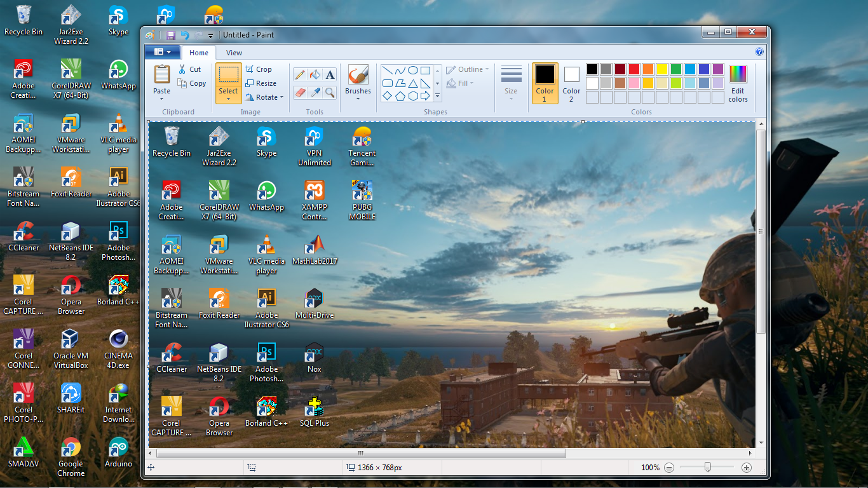This screenshot has height=488, width=868.
Task: Select the Rounded rectangle shape
Action: point(386,83)
